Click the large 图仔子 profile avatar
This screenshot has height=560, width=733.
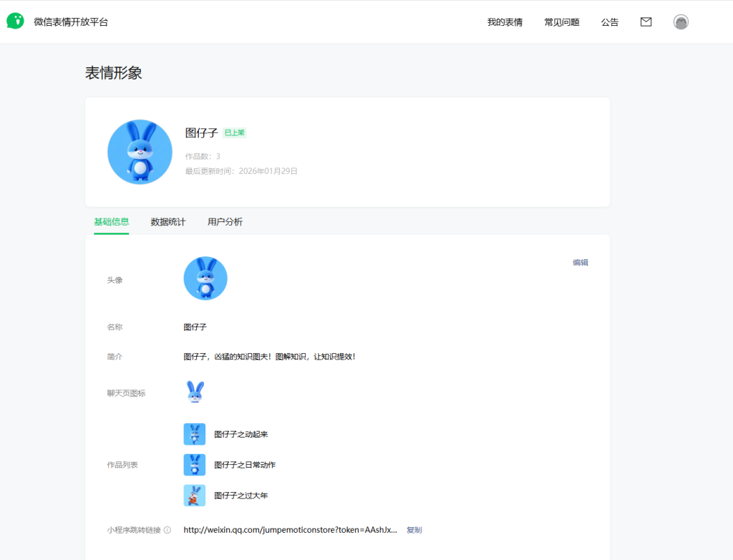(140, 152)
